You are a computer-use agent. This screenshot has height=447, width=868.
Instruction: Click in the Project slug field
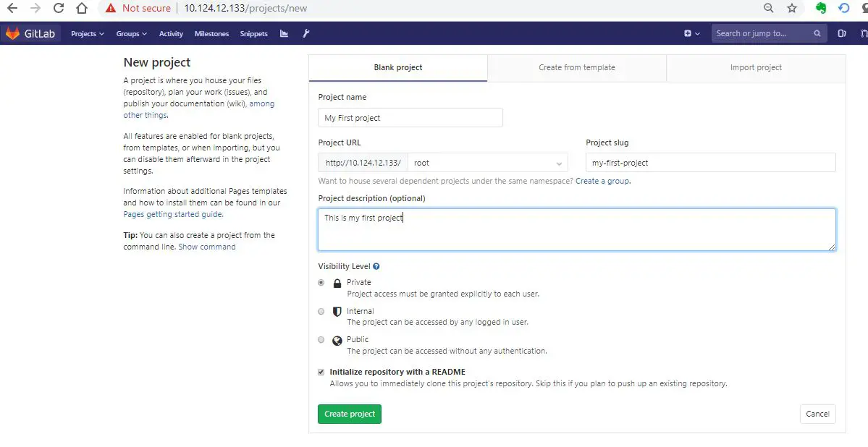(x=710, y=163)
